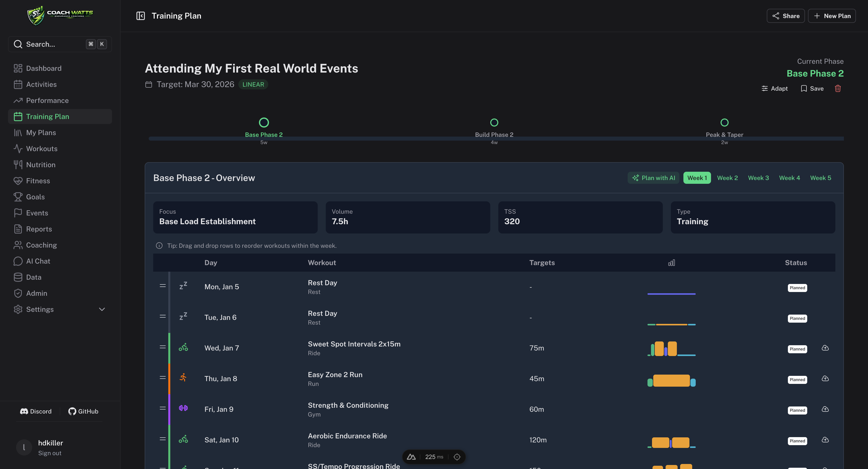Click the info icon beside the drag tip
Screen dimensions: 868x469
[x=159, y=246]
